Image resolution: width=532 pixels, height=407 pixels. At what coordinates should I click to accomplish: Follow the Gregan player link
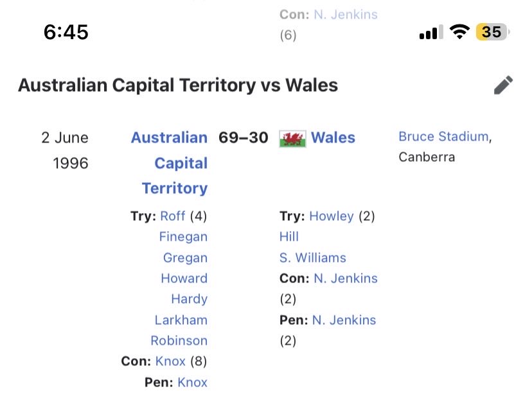click(185, 257)
